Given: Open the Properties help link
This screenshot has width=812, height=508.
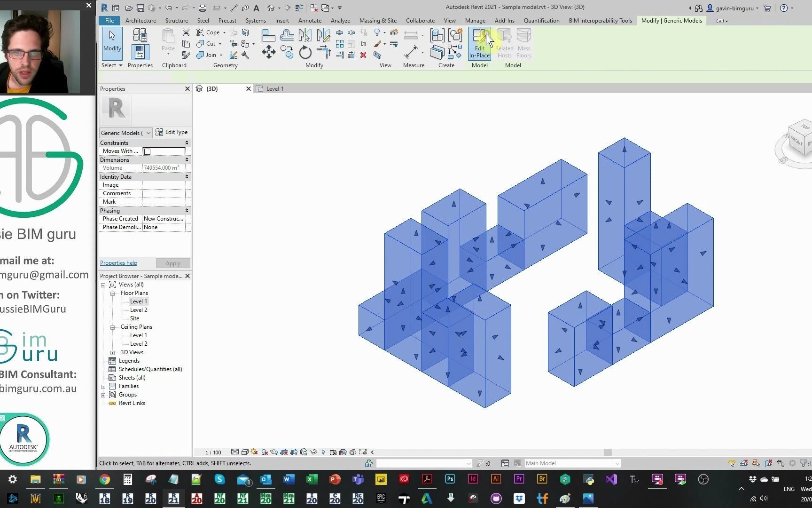Looking at the screenshot, I should tap(118, 263).
